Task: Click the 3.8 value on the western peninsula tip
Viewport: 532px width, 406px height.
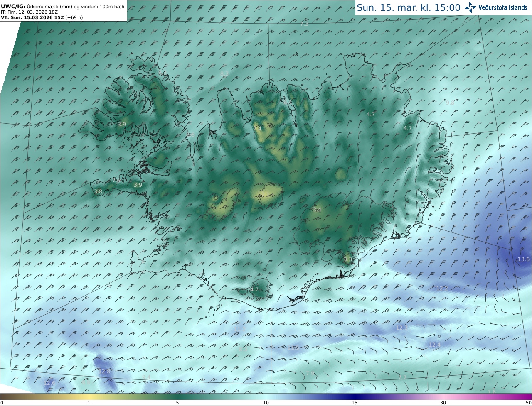Action: 98,191
